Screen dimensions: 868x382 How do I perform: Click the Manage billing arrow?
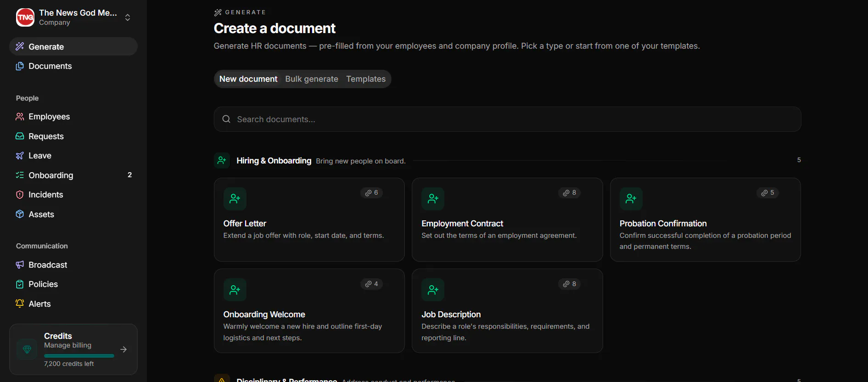123,349
